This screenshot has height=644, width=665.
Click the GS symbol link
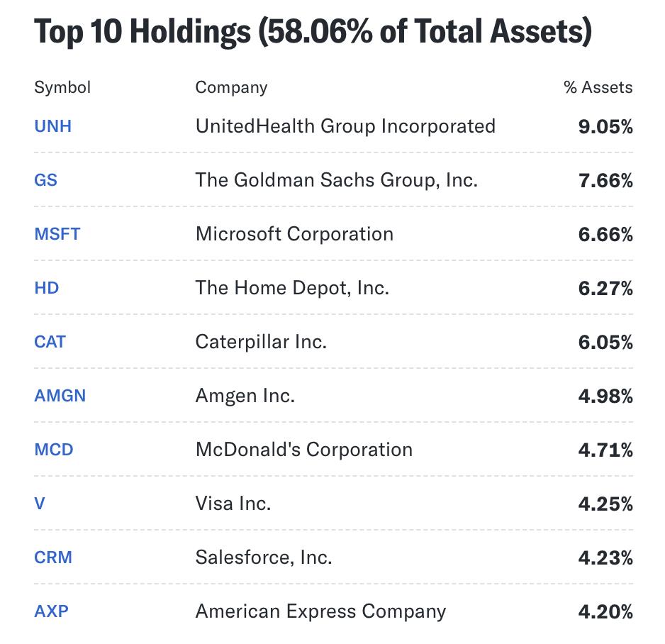point(45,180)
